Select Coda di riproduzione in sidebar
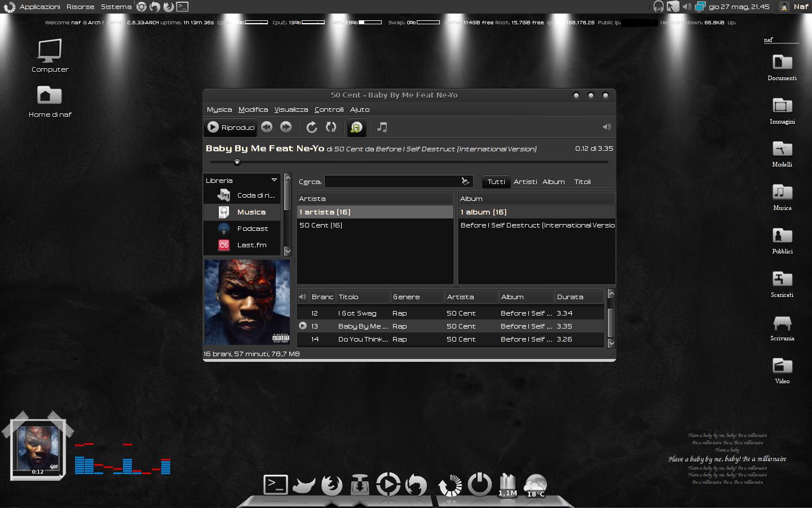 click(x=242, y=195)
